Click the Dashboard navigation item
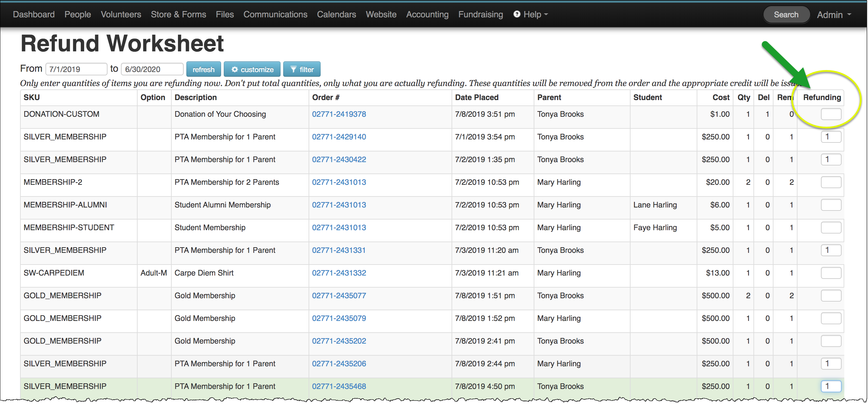This screenshot has width=868, height=404. click(34, 14)
